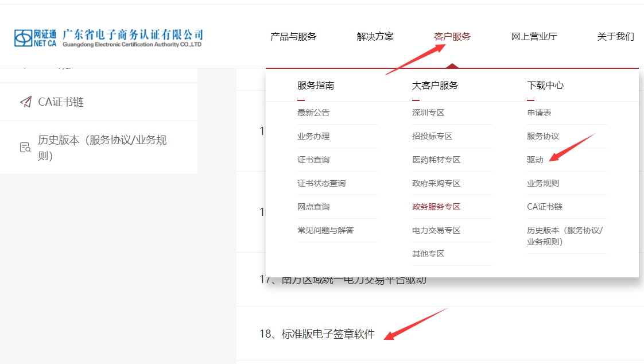
Task: Open the 产品与服务 menu
Action: click(293, 37)
